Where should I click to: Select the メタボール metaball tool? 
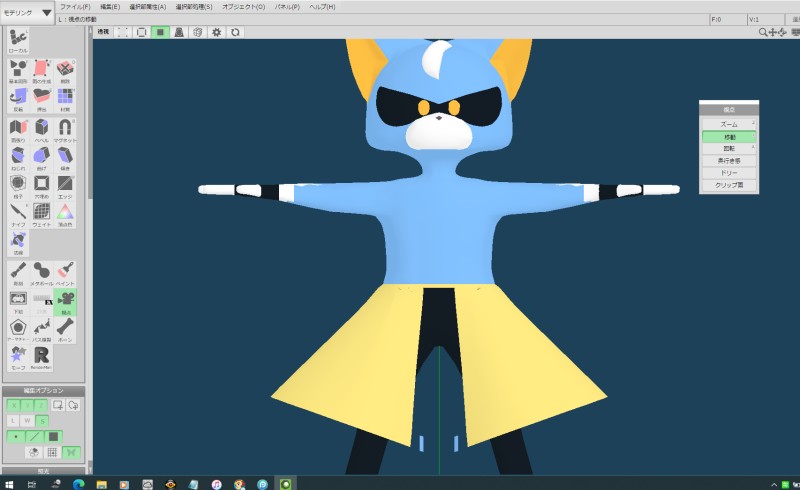click(41, 274)
